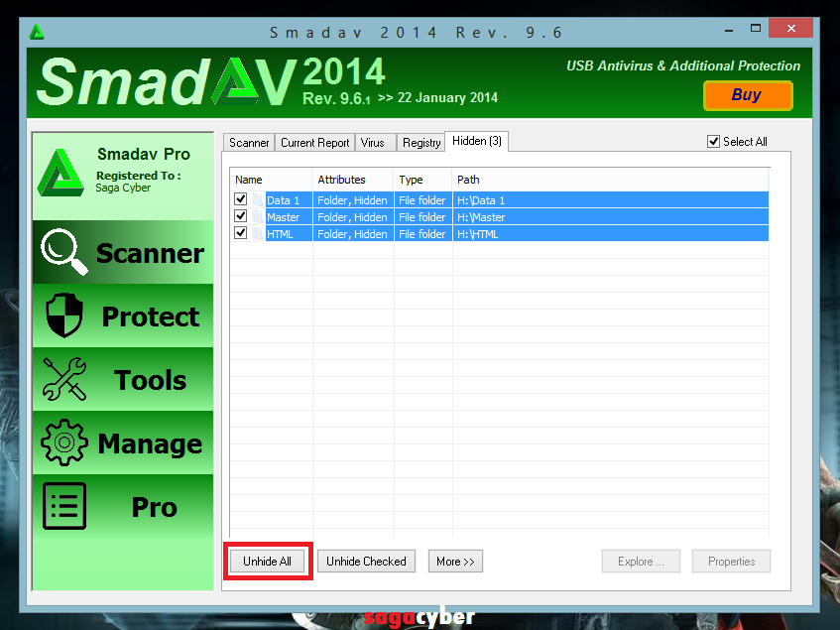Sort list by the Name column header

point(271,180)
